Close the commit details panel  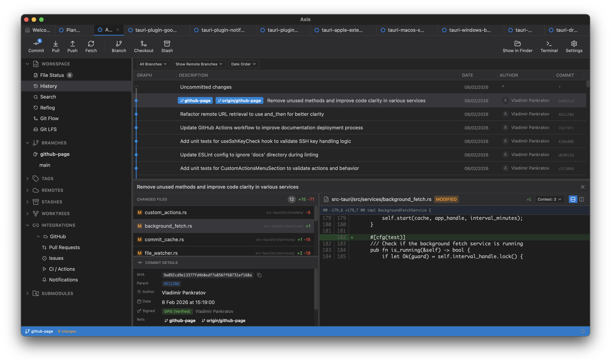pyautogui.click(x=583, y=187)
